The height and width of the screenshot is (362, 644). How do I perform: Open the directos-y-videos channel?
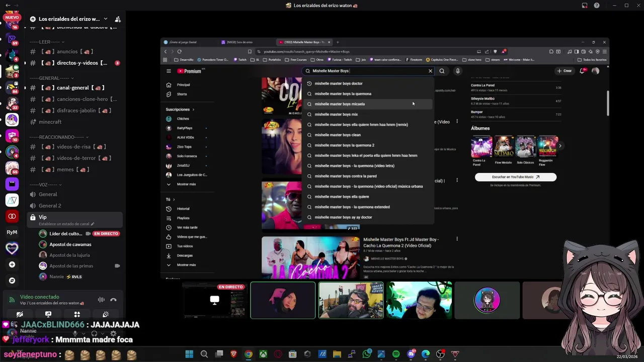tap(74, 63)
